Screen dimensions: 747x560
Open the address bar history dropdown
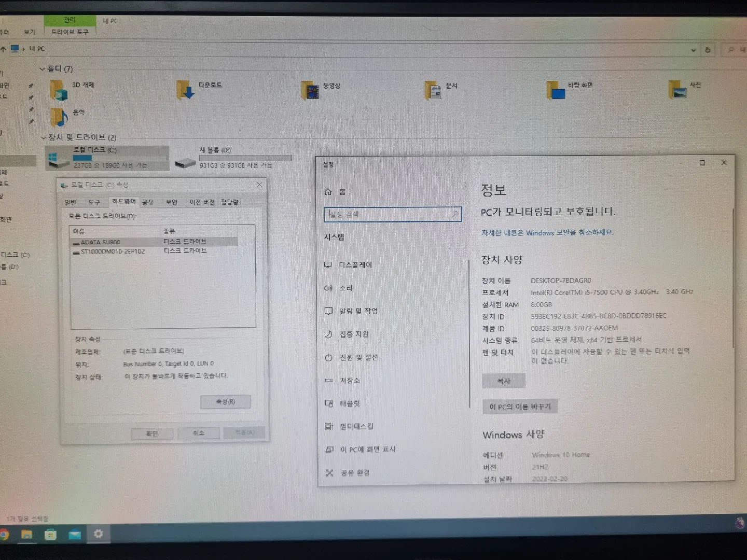(694, 50)
